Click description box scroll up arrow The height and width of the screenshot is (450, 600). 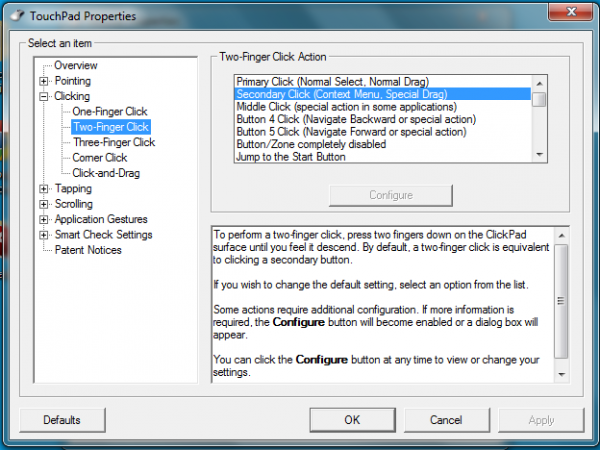click(561, 236)
